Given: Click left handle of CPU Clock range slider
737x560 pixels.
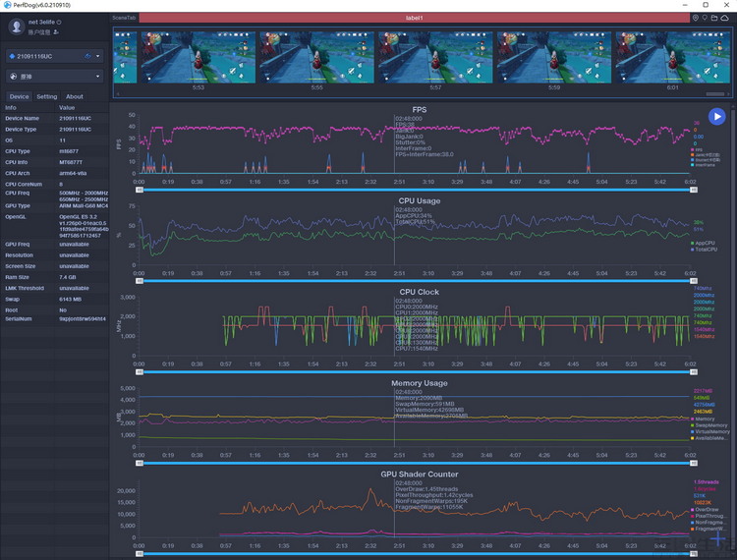Looking at the screenshot, I should (140, 372).
